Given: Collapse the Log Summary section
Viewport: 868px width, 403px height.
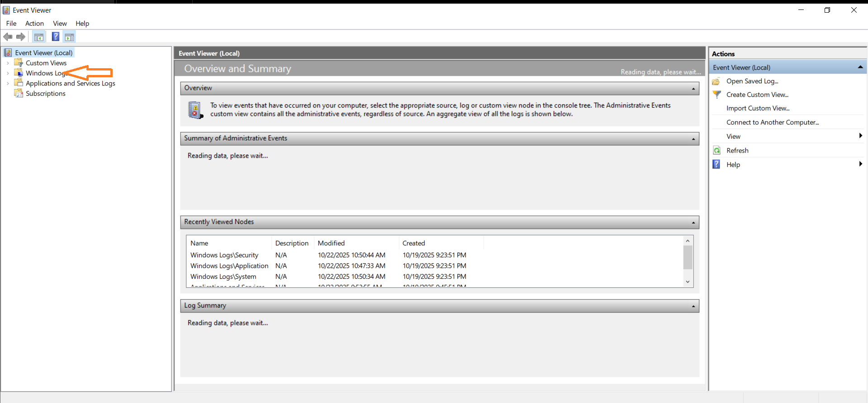Looking at the screenshot, I should (693, 306).
